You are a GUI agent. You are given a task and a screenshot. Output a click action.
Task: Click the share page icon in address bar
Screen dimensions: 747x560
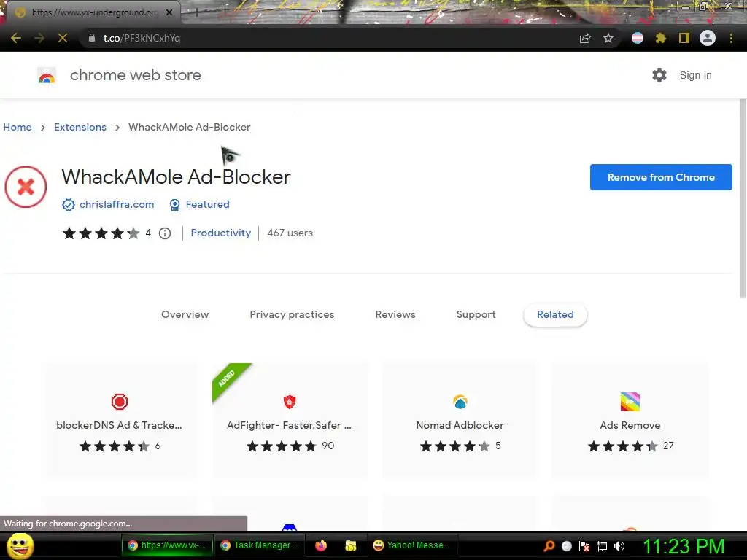[x=585, y=38]
